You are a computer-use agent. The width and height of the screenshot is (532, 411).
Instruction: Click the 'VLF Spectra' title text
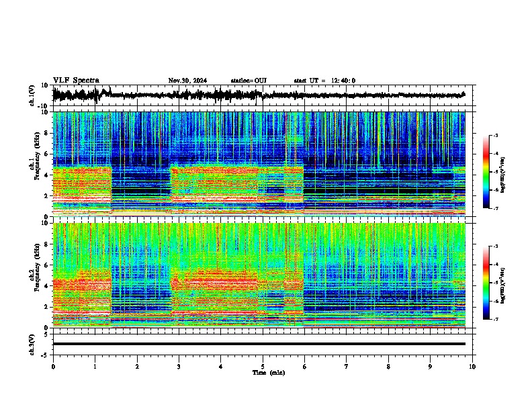click(x=76, y=81)
